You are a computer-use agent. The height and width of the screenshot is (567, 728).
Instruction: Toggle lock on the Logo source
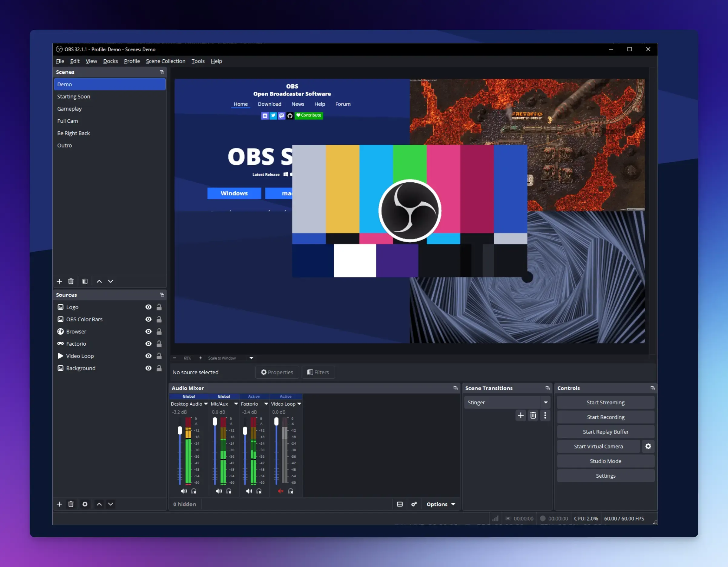(159, 307)
